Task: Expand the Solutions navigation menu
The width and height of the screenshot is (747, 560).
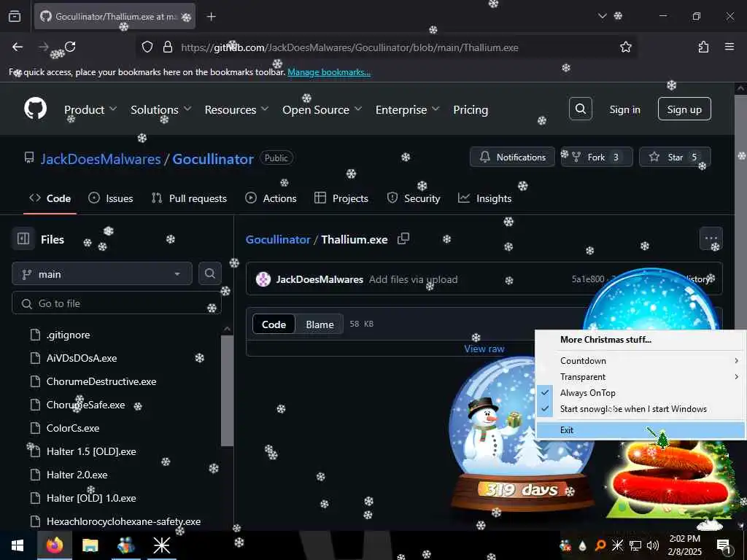Action: coord(161,109)
